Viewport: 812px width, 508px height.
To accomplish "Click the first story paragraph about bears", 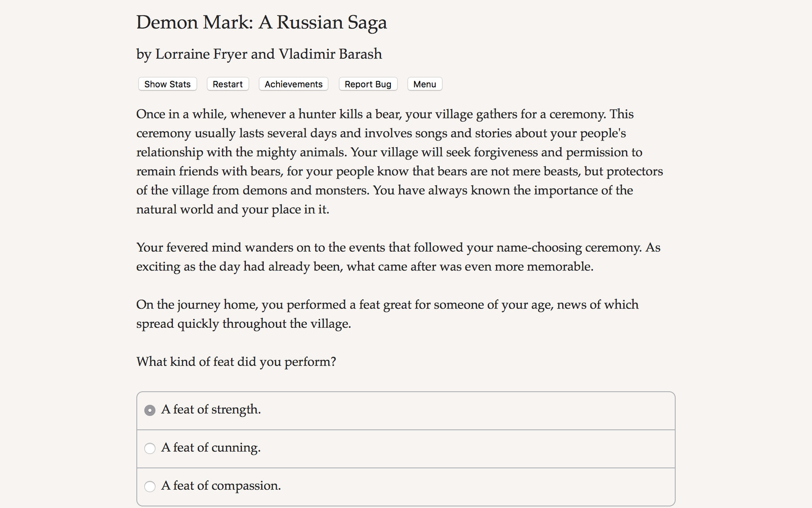I will [x=399, y=161].
